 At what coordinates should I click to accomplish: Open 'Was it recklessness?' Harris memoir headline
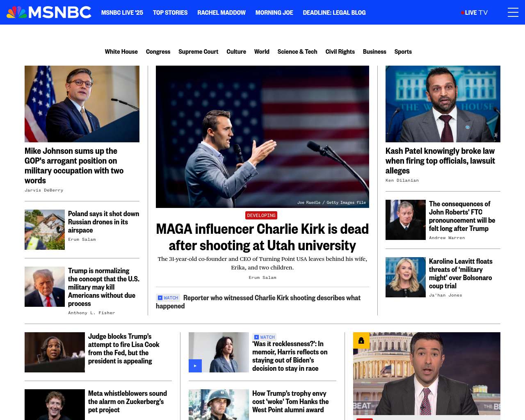pyautogui.click(x=290, y=356)
